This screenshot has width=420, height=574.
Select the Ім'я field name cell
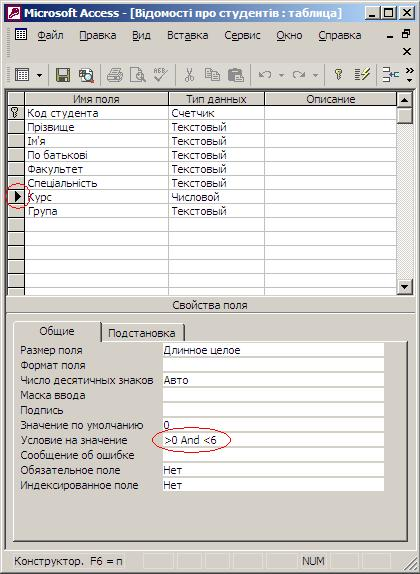click(x=96, y=141)
